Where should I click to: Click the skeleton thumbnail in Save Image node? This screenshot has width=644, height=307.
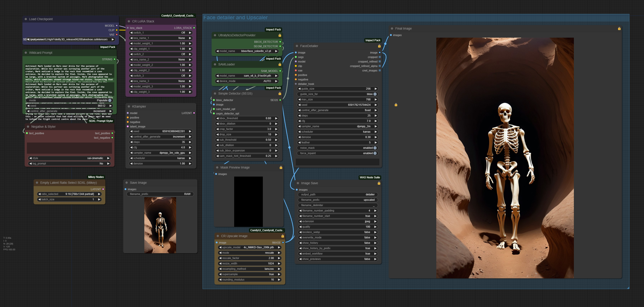tap(160, 225)
